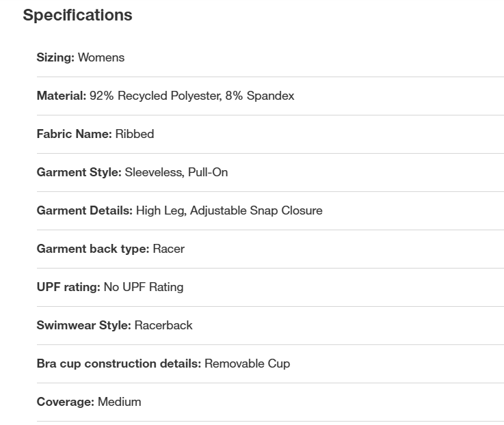The height and width of the screenshot is (425, 504).
Task: Click the Garment back type label
Action: point(92,249)
